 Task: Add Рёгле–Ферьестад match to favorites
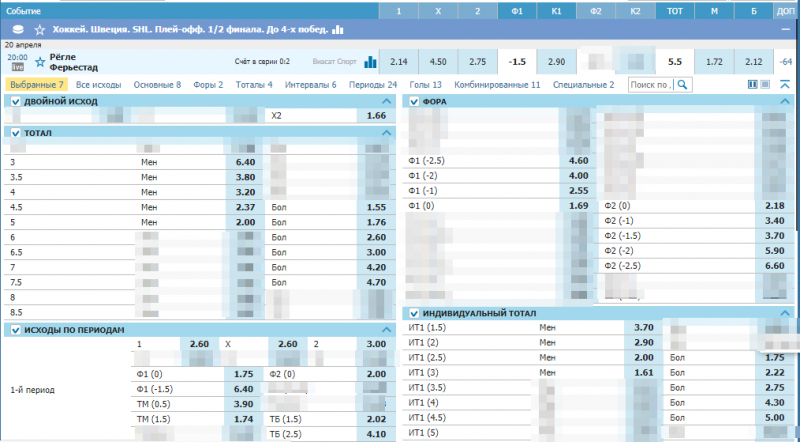pyautogui.click(x=40, y=62)
